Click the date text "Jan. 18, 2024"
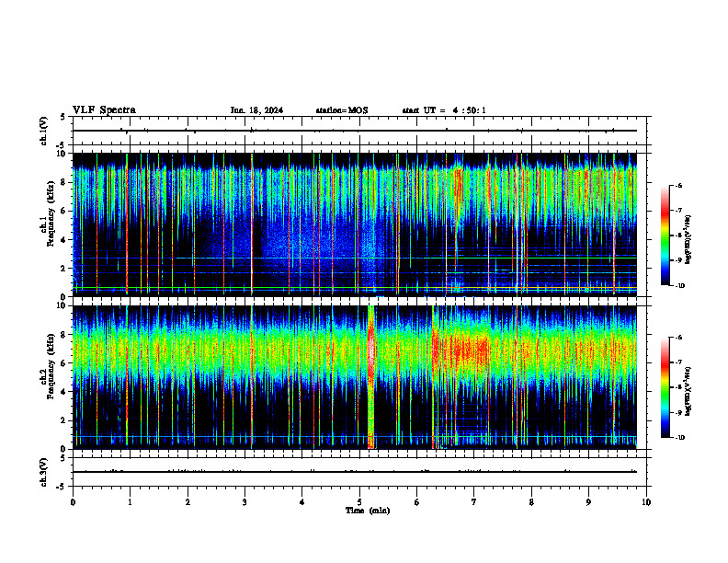The height and width of the screenshot is (563, 728). 256,110
